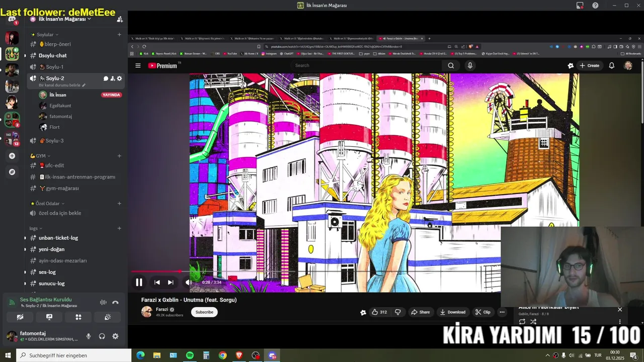Turn on camera in Discord voice panel

[x=20, y=317]
